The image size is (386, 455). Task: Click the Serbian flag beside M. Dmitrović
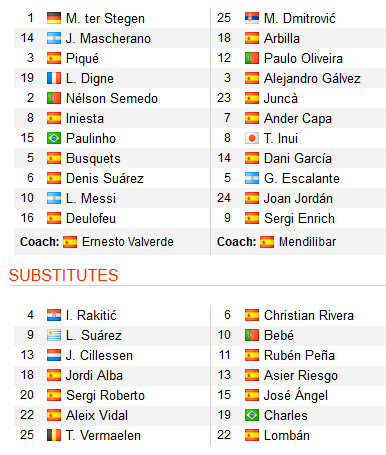pos(252,18)
